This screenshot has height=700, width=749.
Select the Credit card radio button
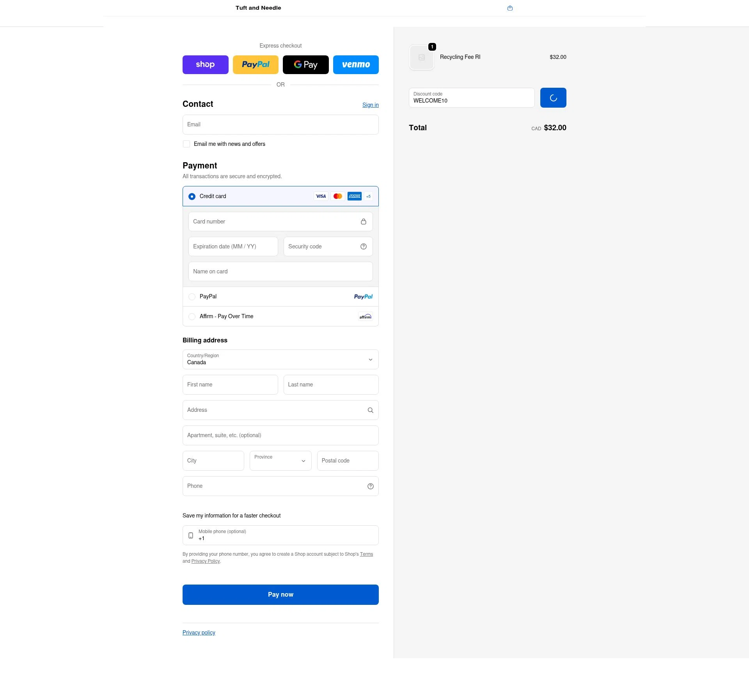pos(192,197)
